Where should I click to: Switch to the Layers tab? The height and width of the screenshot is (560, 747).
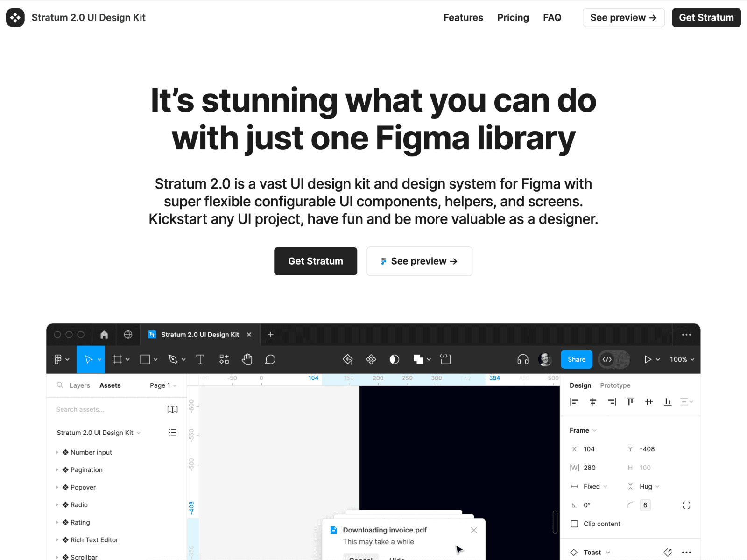point(80,385)
